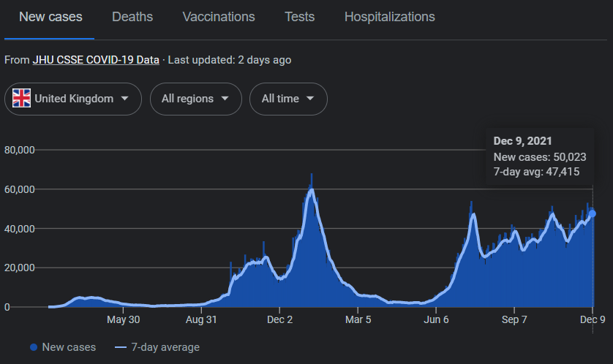Click the New cases legend dot
The height and width of the screenshot is (364, 613).
34,347
